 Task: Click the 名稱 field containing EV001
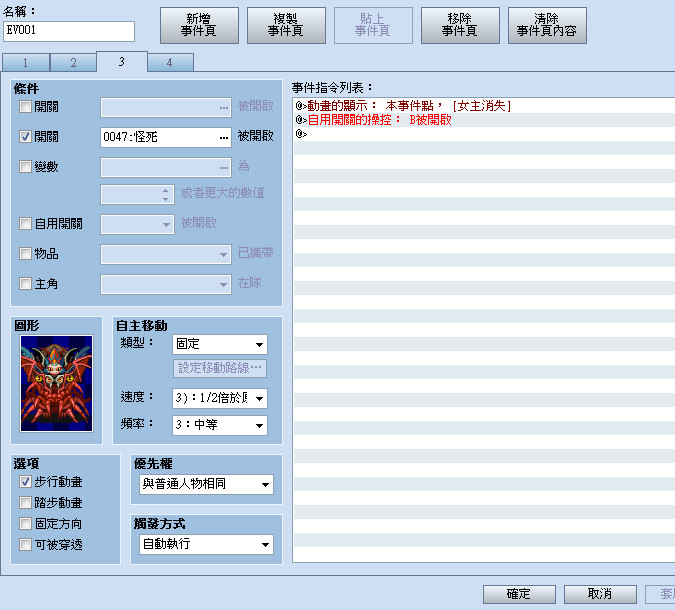[x=69, y=31]
